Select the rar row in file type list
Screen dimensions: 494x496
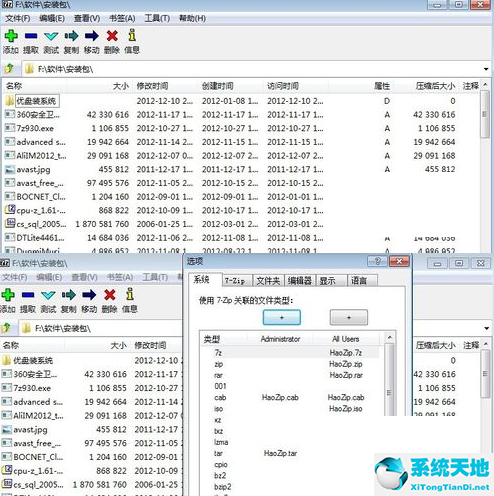[x=290, y=375]
